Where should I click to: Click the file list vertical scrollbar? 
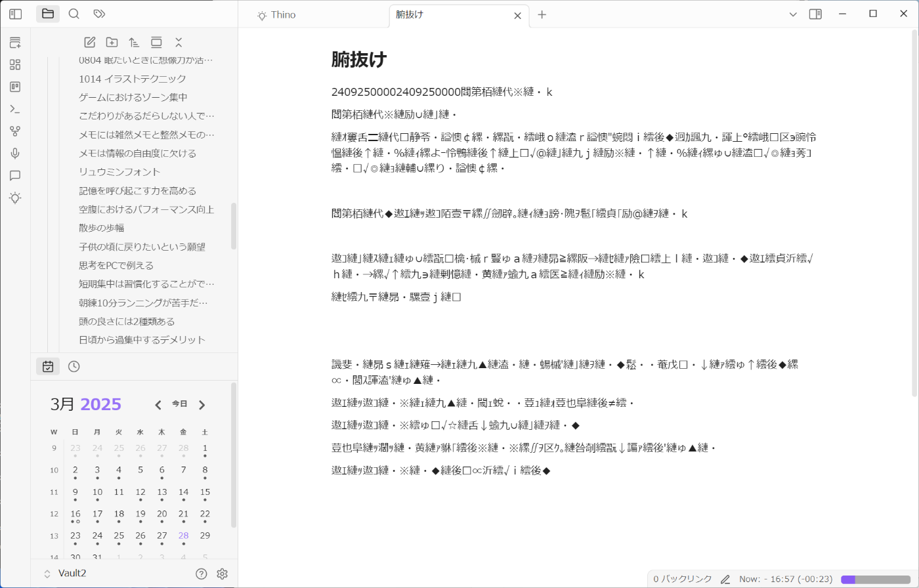click(x=234, y=226)
